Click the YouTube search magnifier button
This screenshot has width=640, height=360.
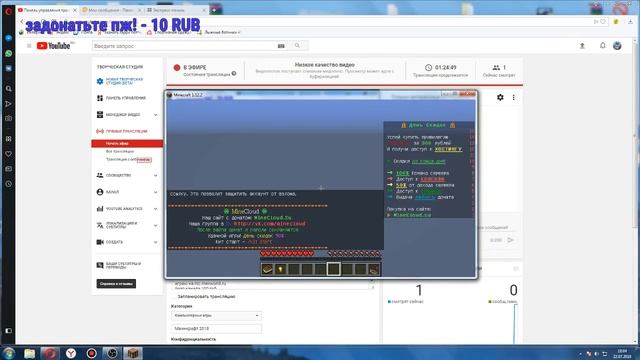coord(297,46)
